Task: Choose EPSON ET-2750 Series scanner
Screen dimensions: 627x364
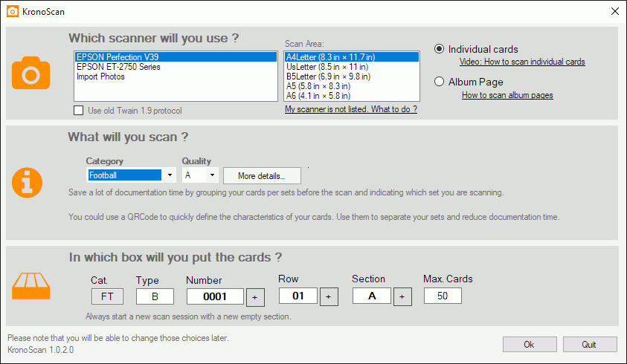Action: point(118,67)
